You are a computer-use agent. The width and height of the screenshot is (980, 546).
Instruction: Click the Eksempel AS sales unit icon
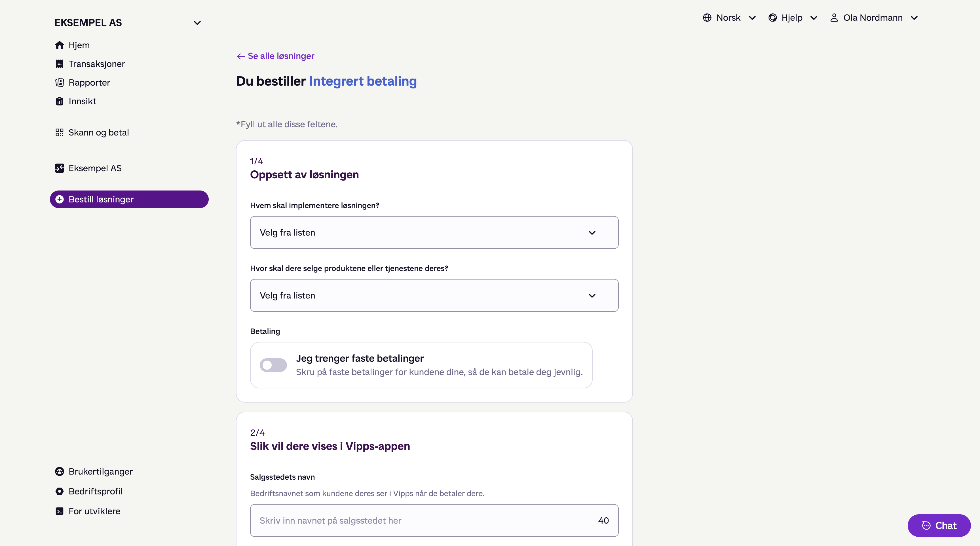(59, 168)
